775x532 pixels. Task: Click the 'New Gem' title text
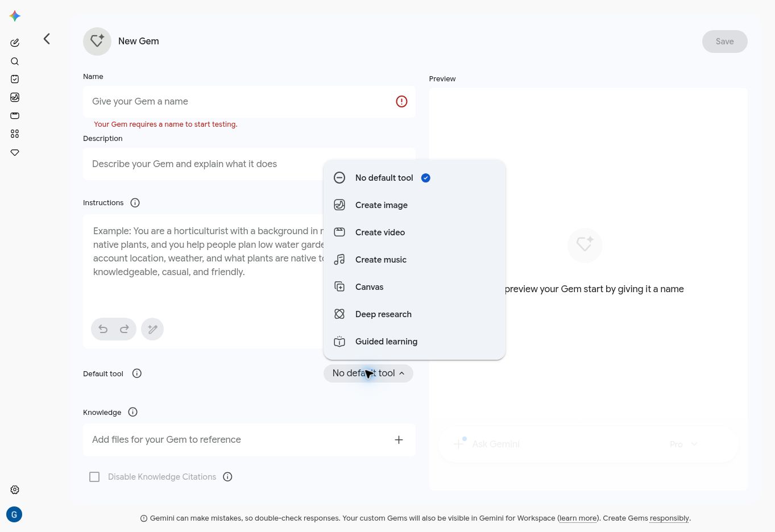(139, 41)
